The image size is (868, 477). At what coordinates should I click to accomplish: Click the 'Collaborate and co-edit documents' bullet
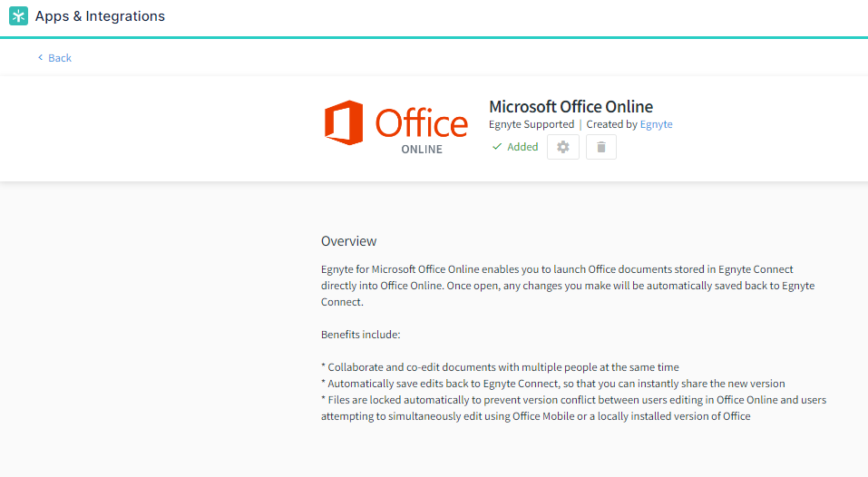coord(500,367)
